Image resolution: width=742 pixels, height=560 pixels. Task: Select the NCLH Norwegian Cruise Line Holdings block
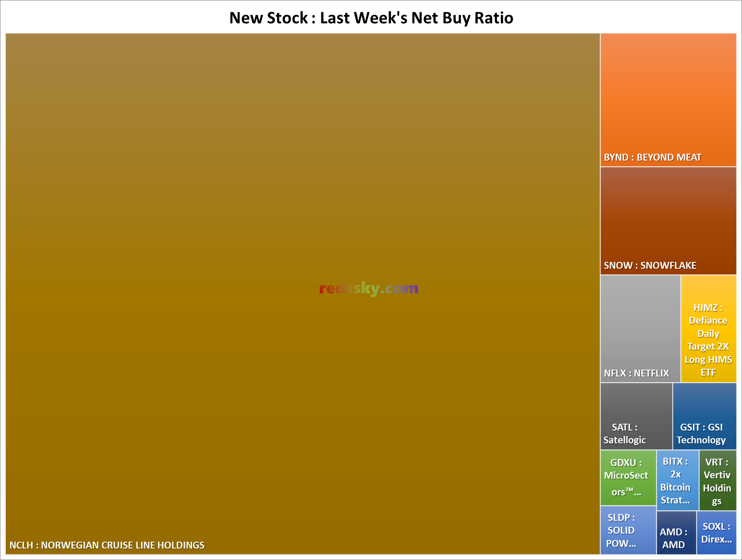[303, 294]
